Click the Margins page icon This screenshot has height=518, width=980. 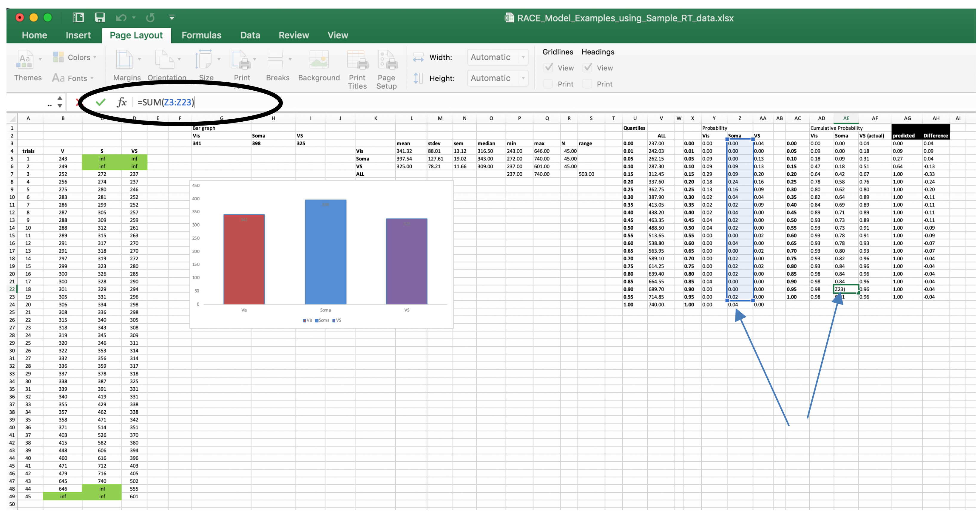pyautogui.click(x=124, y=60)
